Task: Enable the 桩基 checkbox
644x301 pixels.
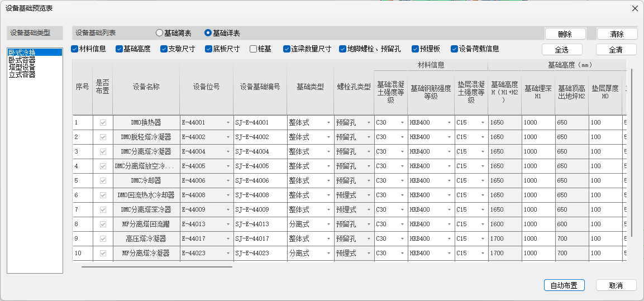Action: tap(254, 49)
